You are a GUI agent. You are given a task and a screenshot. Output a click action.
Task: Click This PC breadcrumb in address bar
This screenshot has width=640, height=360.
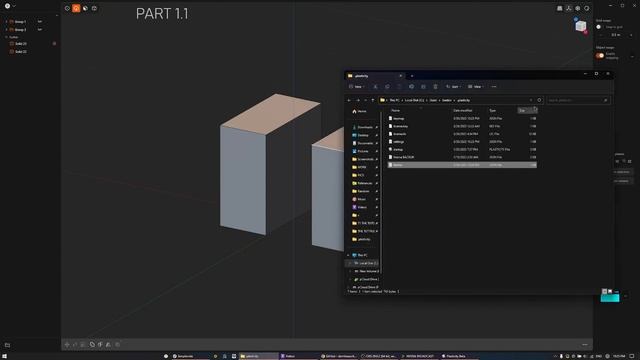coord(394,100)
